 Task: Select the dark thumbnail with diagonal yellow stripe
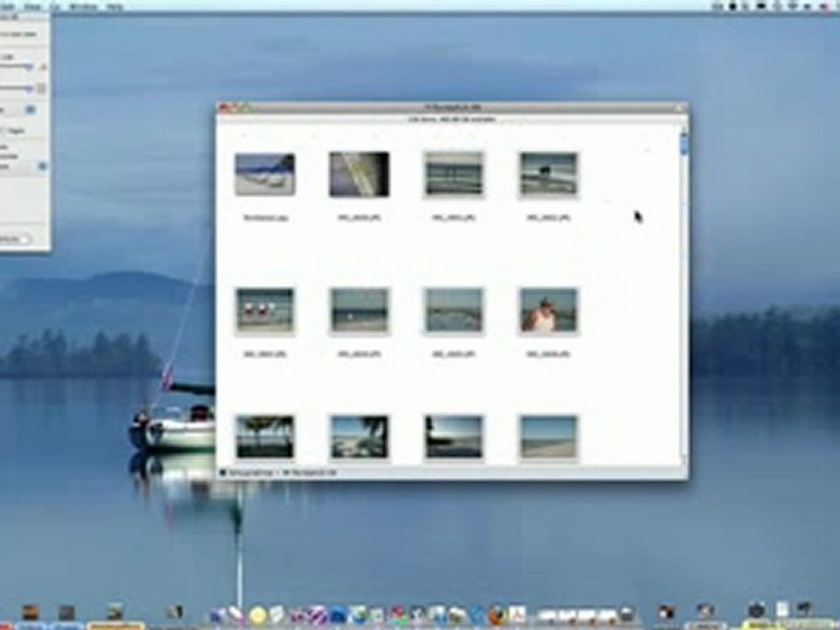(360, 175)
